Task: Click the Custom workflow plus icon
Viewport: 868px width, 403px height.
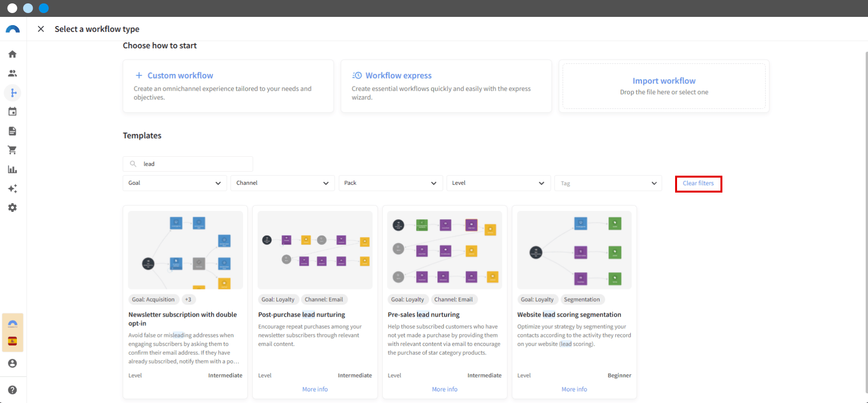Action: 139,75
